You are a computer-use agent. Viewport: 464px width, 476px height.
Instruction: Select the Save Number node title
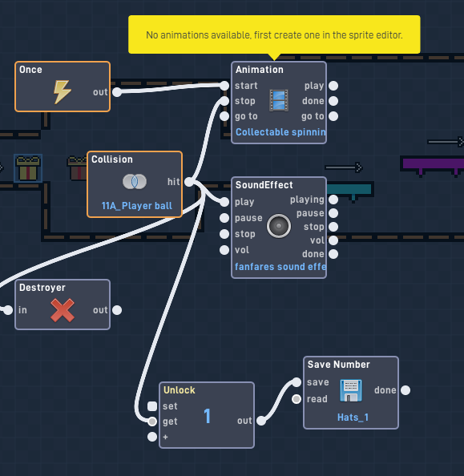point(339,365)
